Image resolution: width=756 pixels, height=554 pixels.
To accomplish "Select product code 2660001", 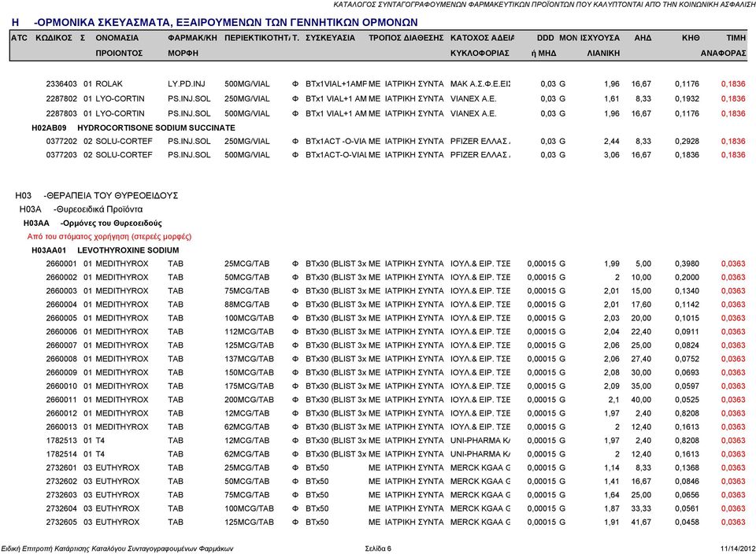I will 61,264.
